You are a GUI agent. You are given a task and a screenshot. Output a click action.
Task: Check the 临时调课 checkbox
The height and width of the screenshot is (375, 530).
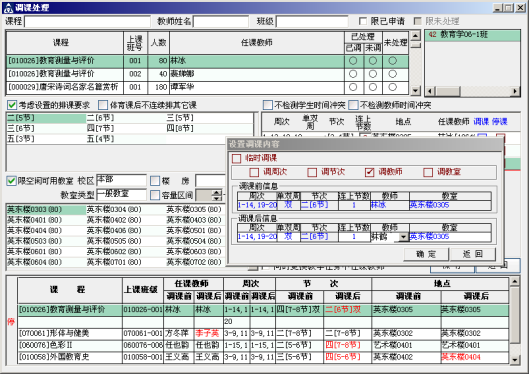click(x=236, y=158)
